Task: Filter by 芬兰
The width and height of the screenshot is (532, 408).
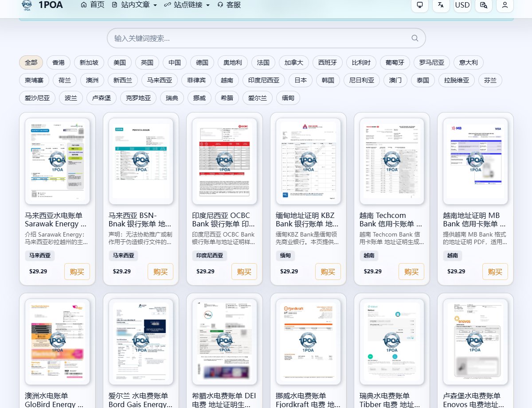Action: [x=490, y=80]
